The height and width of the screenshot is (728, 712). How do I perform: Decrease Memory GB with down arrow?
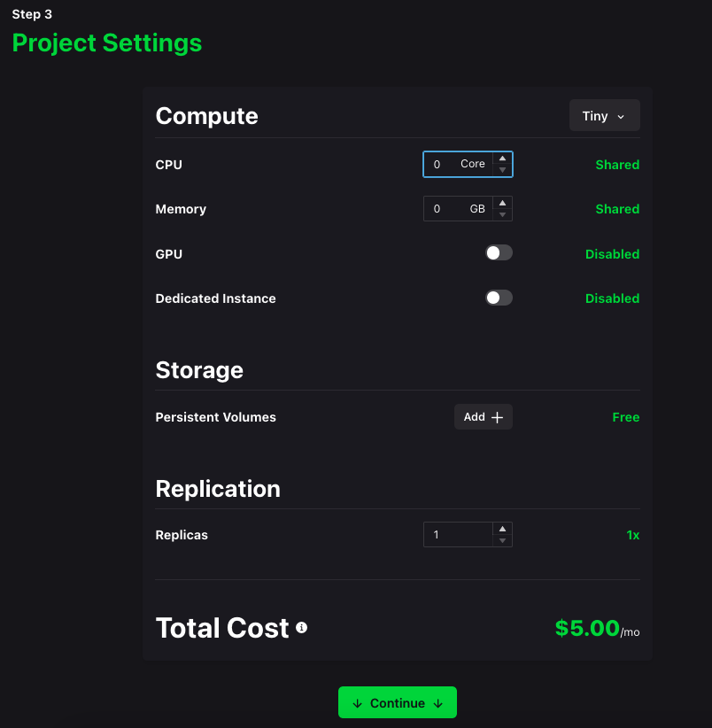(502, 214)
